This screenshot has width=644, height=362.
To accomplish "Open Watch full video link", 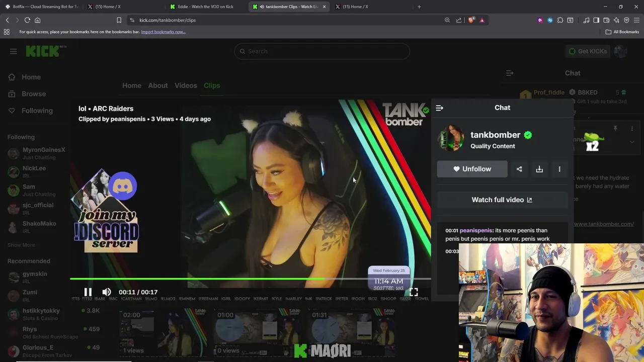I will click(502, 200).
